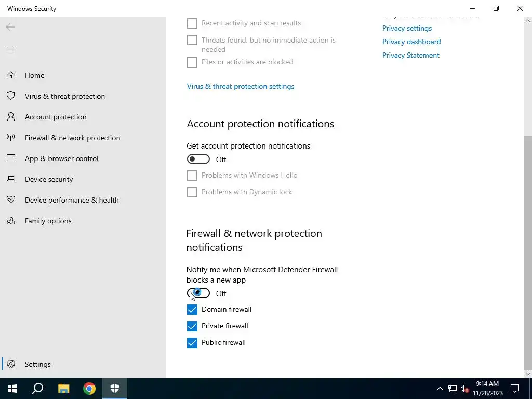Open Virus & threat protection settings link
The height and width of the screenshot is (399, 532).
coord(241,86)
